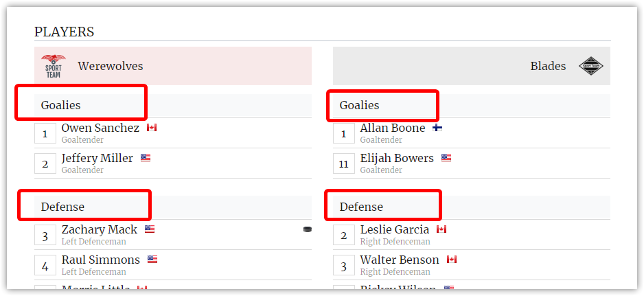This screenshot has width=644, height=296.
Task: Click the US flag beside Elijah Bowers
Action: coord(446,158)
